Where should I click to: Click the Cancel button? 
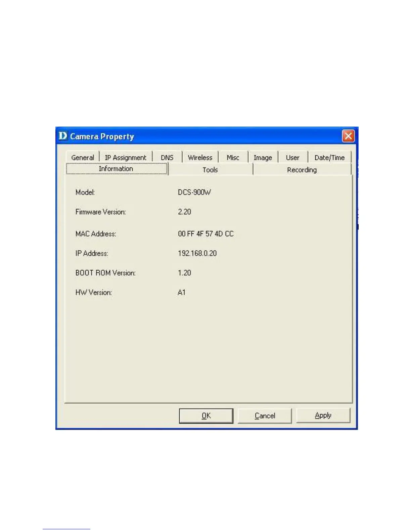tap(265, 416)
